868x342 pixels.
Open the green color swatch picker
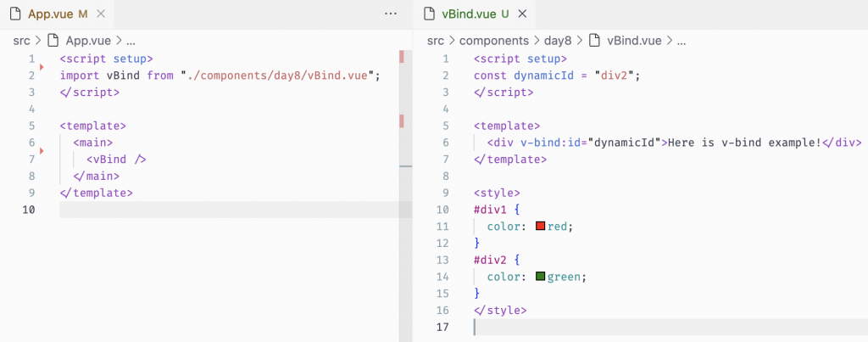541,276
